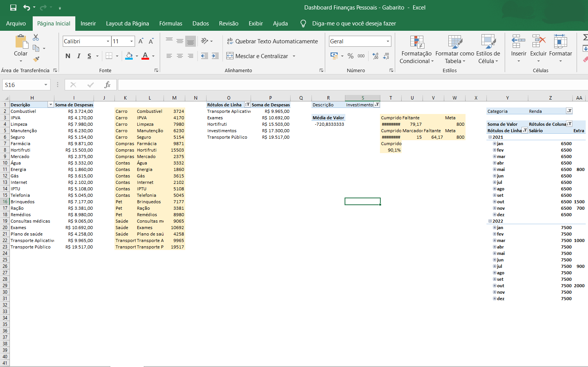Increase indent icon
The width and height of the screenshot is (588, 367).
coord(215,56)
